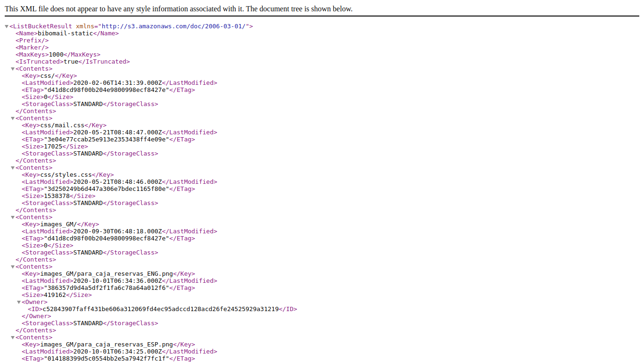Click LastModified 2020-10-01T06:34:25.000Z

click(x=119, y=352)
